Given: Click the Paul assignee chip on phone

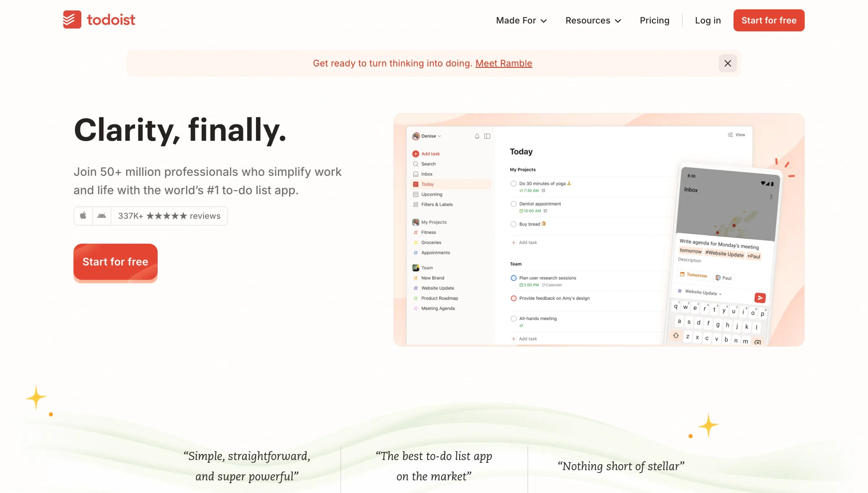Looking at the screenshot, I should click(x=723, y=278).
